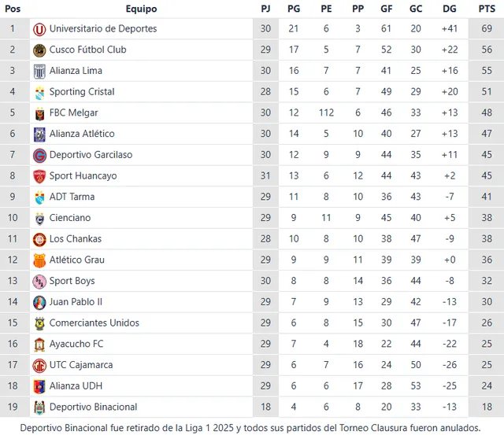Click the Atlético Grau striped crest
This screenshot has width=504, height=435.
[x=39, y=260]
